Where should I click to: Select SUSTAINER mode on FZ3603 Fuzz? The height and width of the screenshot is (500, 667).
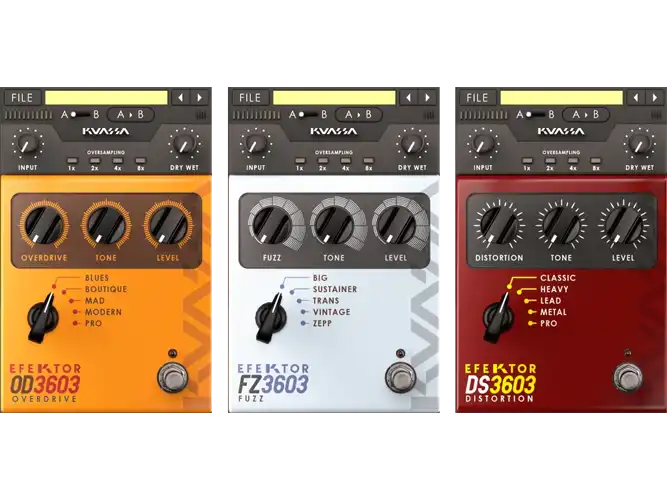pyautogui.click(x=335, y=289)
